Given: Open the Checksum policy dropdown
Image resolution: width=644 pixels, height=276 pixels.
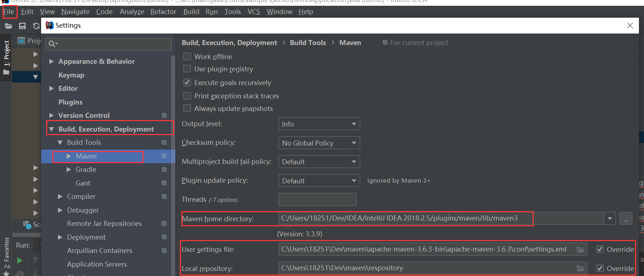Looking at the screenshot, I should click(x=319, y=143).
